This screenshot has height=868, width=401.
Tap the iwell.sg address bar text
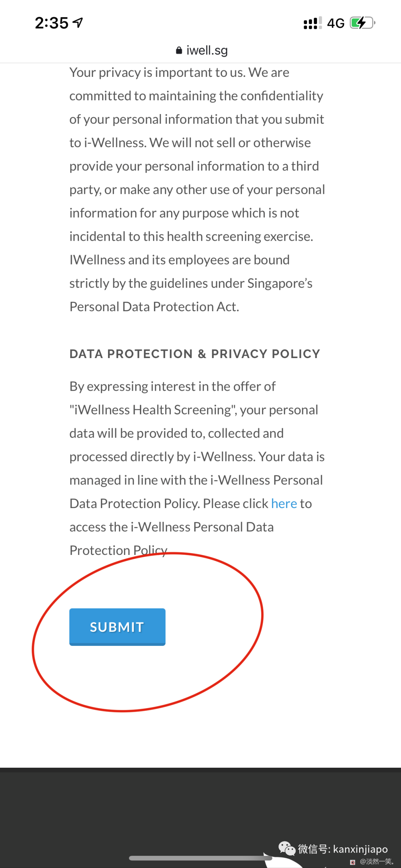click(207, 51)
